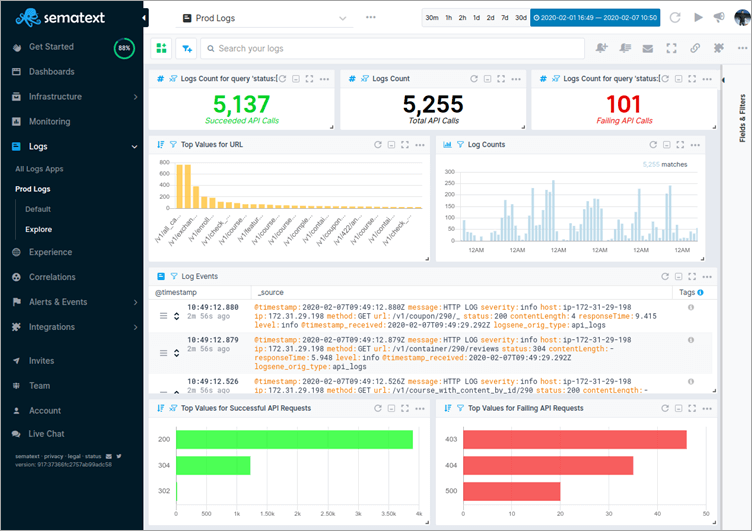This screenshot has width=752, height=531.
Task: Go to Alerts & Events in sidebar
Action: pyautogui.click(x=58, y=302)
